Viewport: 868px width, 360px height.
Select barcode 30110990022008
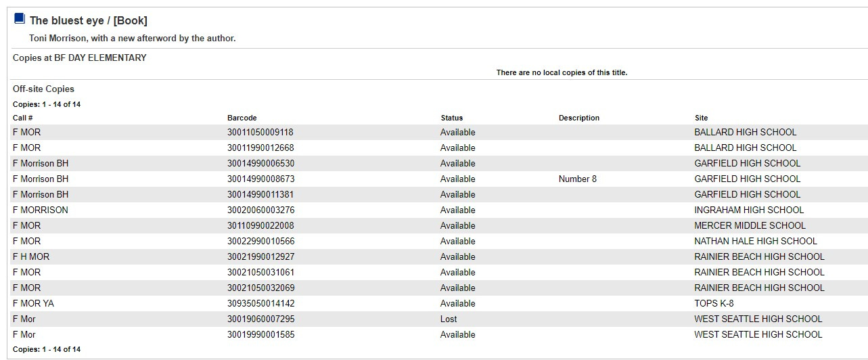(x=260, y=226)
